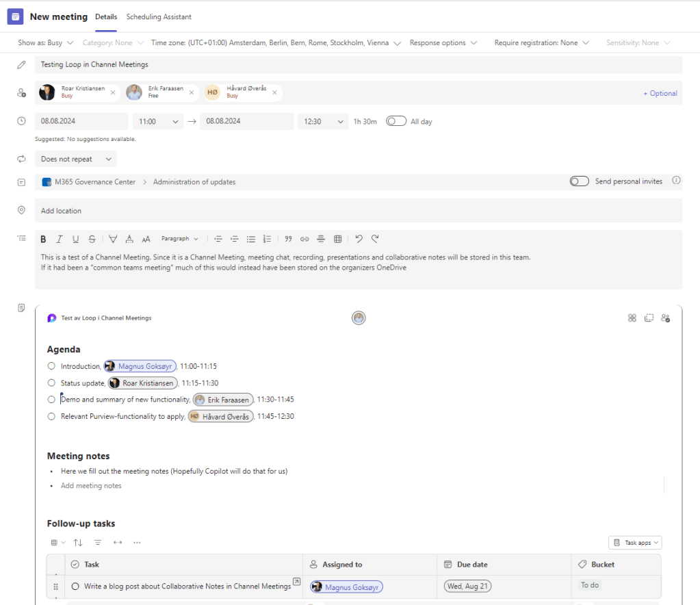Add a quote block
Image resolution: width=700 pixels, height=605 pixels.
click(288, 239)
